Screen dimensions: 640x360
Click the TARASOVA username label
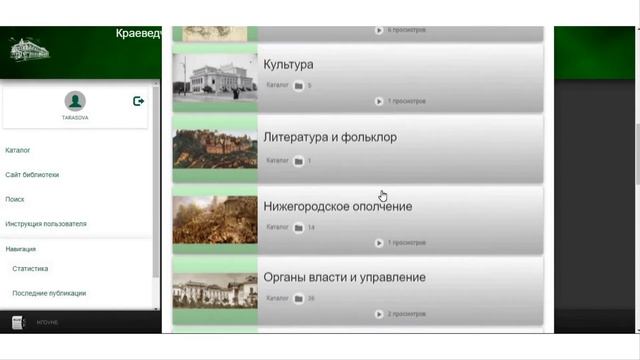coord(75,118)
